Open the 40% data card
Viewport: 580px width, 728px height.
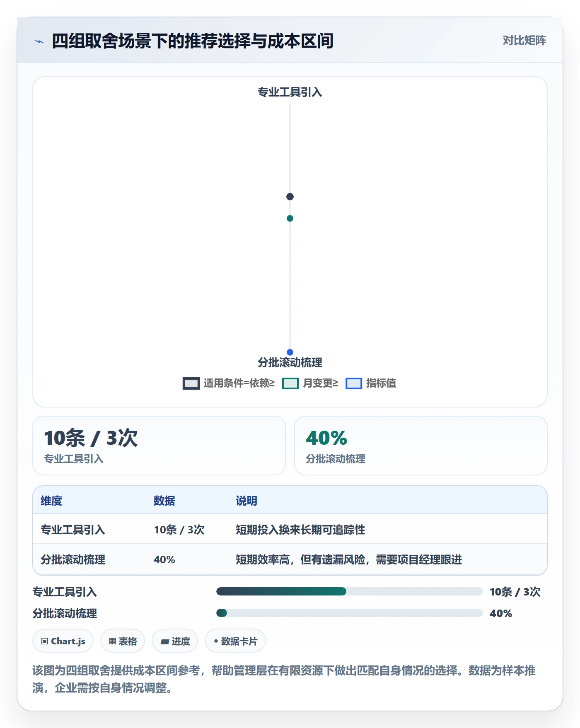pyautogui.click(x=421, y=446)
